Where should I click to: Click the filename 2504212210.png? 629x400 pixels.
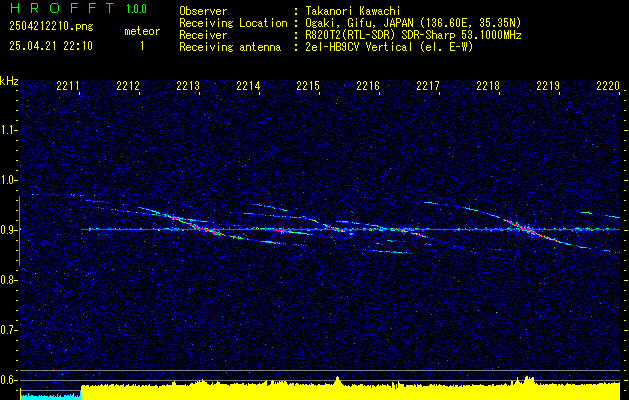[51, 26]
